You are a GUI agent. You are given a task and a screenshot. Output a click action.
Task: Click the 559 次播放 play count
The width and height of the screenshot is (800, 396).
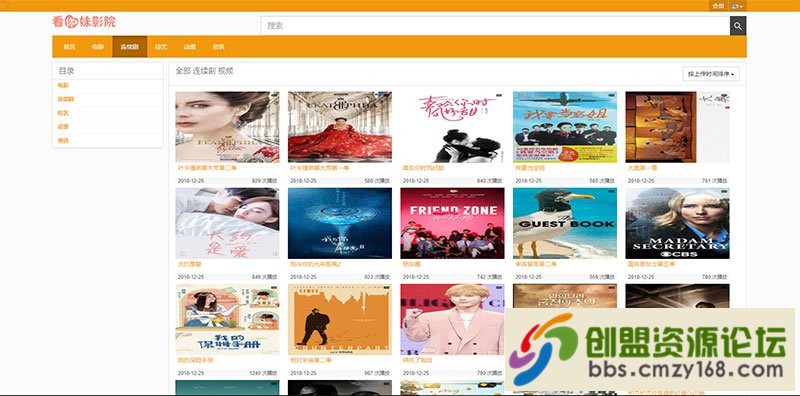pyautogui.click(x=602, y=277)
